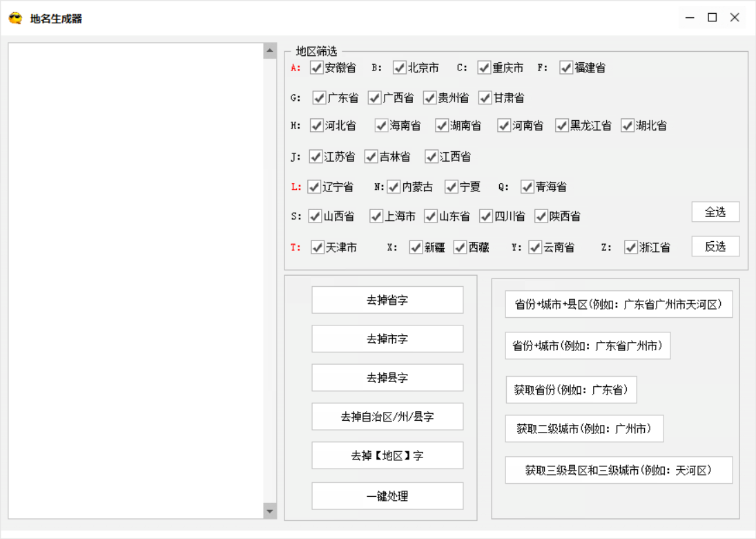Toggle the 辽宁省 checkbox

coord(314,187)
